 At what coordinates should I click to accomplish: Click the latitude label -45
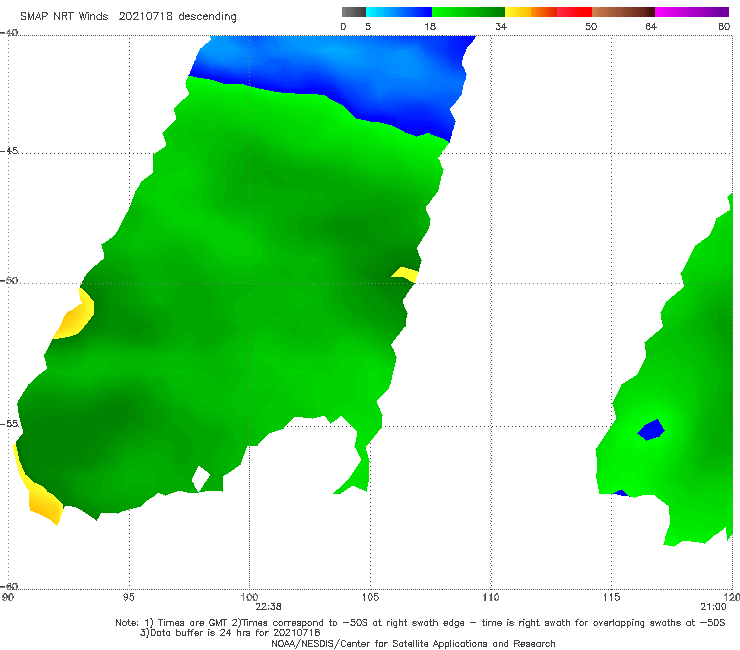9,151
